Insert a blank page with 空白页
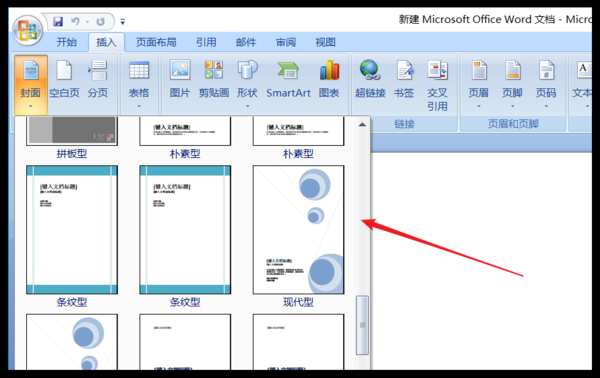 pyautogui.click(x=64, y=78)
